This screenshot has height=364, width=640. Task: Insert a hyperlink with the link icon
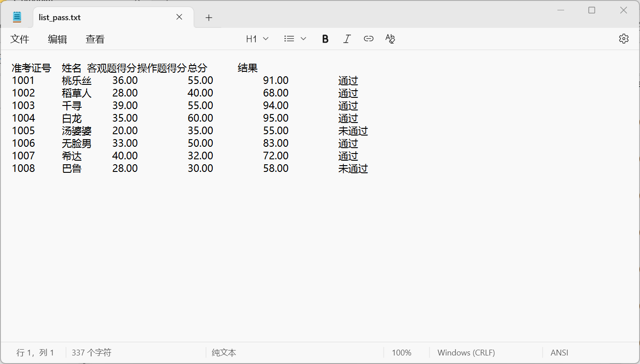[368, 39]
